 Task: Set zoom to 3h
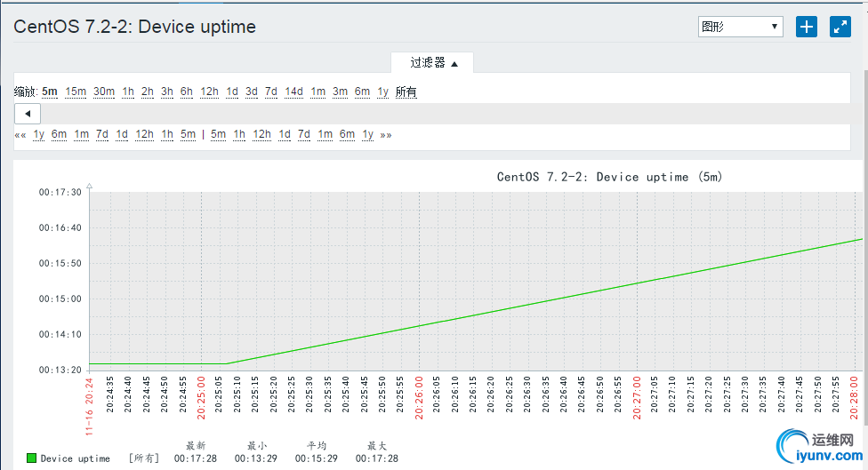[x=166, y=92]
